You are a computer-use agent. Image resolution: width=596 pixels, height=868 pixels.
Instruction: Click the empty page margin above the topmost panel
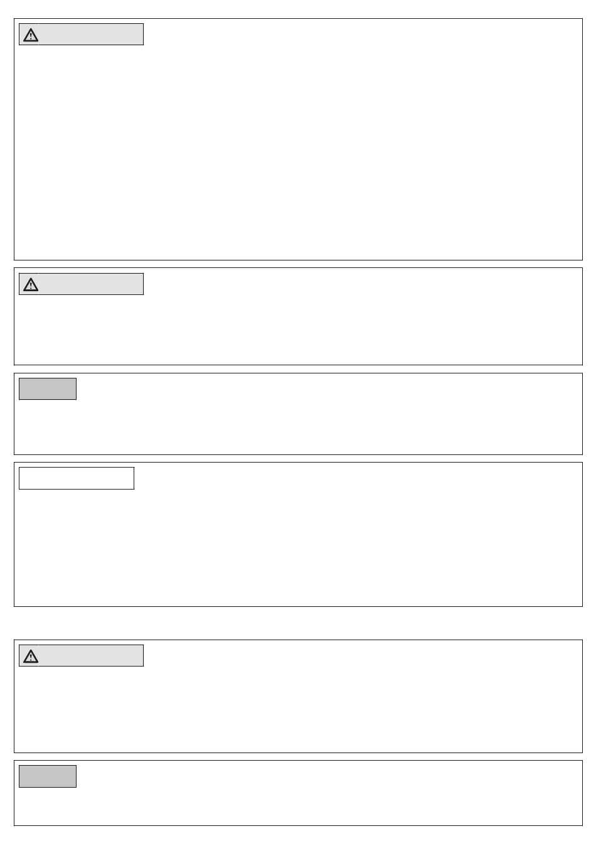click(298, 9)
